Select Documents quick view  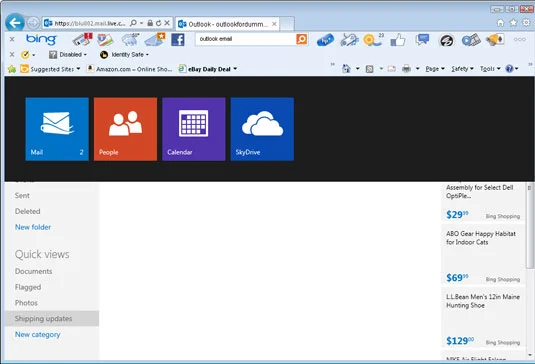33,271
